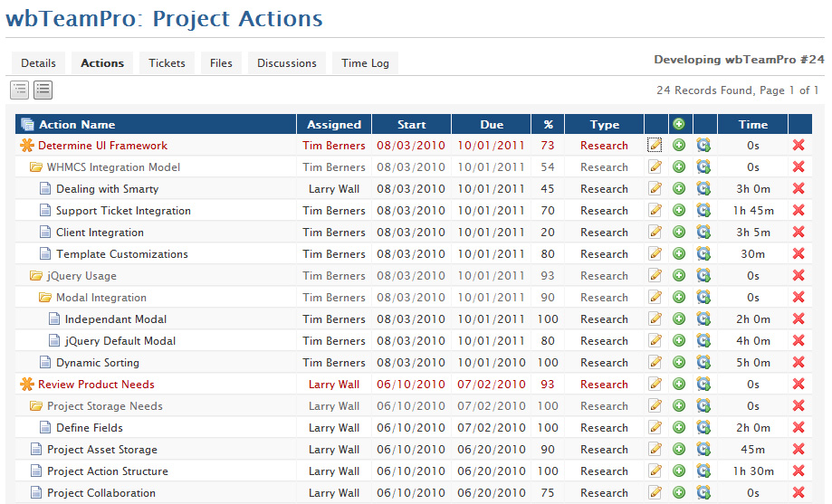The width and height of the screenshot is (832, 504).
Task: Add a sub-action under Support Ticket Integration
Action: click(679, 211)
